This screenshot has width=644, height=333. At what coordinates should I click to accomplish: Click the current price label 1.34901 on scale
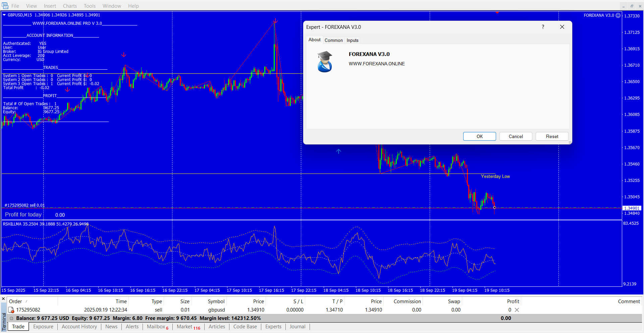coord(632,208)
